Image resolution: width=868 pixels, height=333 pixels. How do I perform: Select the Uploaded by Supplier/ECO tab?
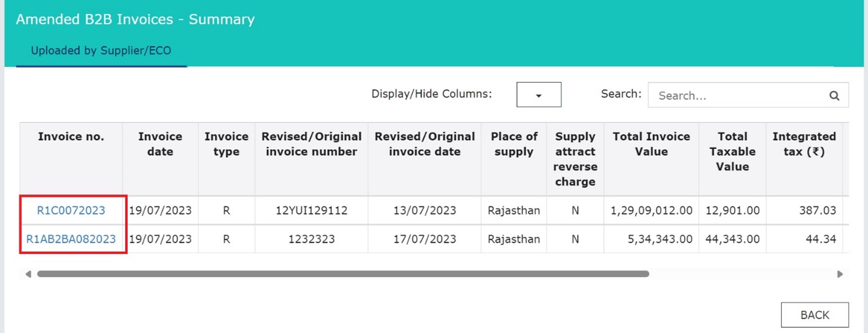pyautogui.click(x=101, y=51)
